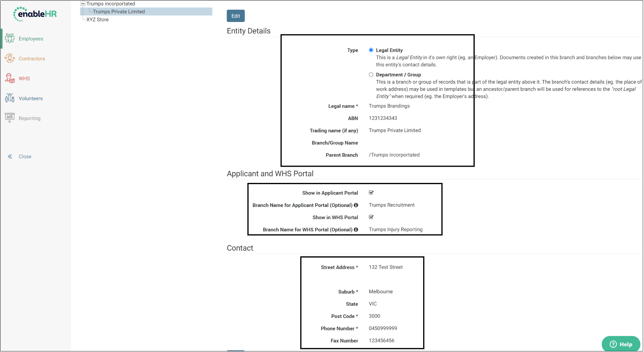
Task: Go to Volunteers menu item
Action: [x=30, y=98]
